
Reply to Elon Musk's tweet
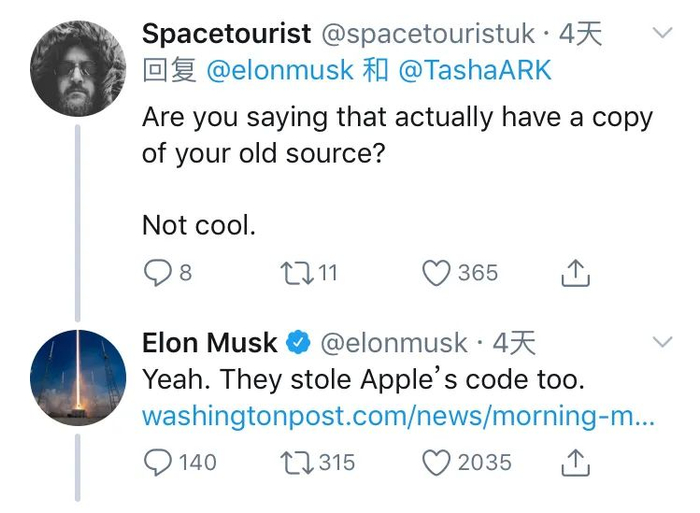coord(158,462)
